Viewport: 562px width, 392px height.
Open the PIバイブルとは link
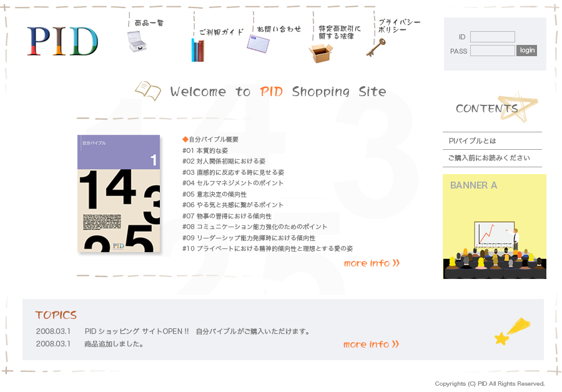[473, 141]
